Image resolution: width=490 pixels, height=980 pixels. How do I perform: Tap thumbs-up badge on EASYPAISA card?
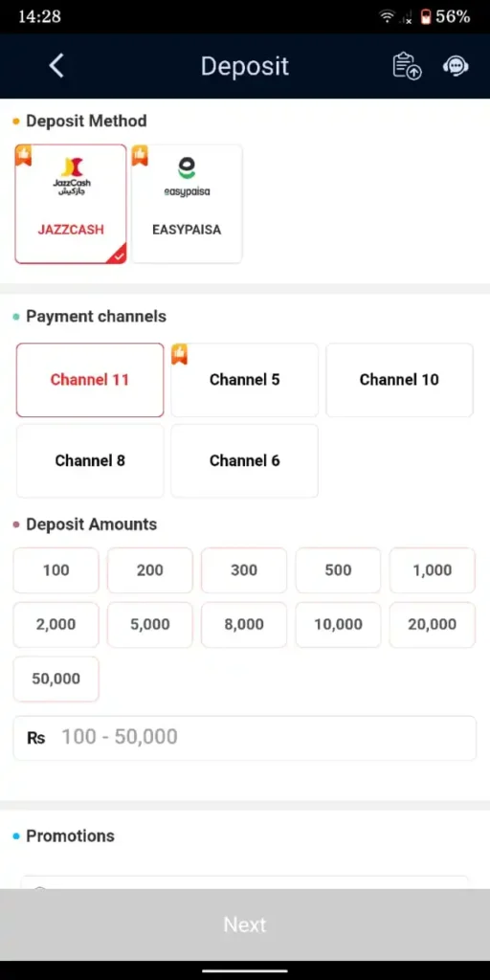pyautogui.click(x=140, y=156)
